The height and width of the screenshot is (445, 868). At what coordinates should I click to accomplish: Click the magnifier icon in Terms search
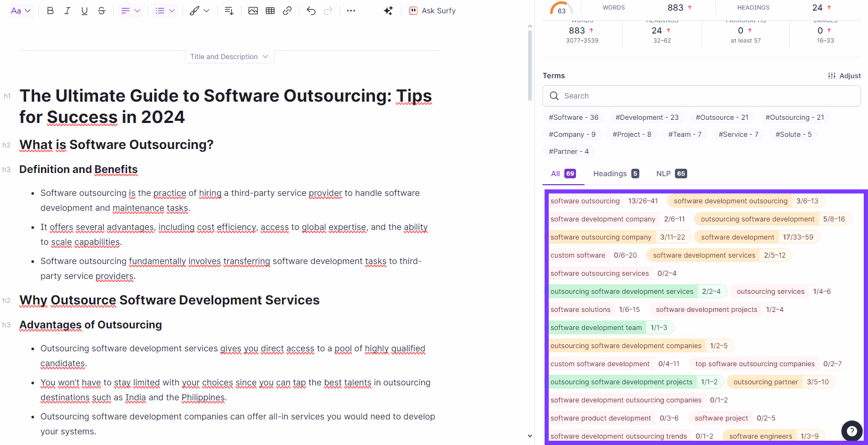[x=554, y=96]
